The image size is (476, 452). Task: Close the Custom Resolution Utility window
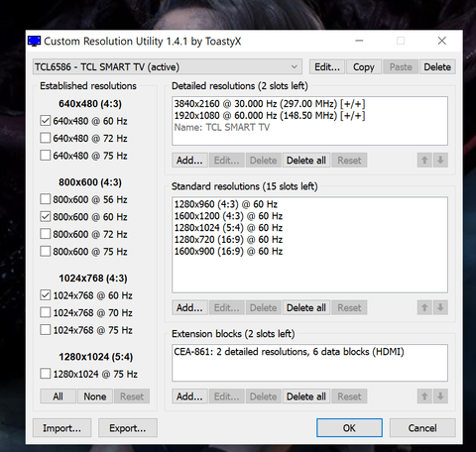(442, 41)
